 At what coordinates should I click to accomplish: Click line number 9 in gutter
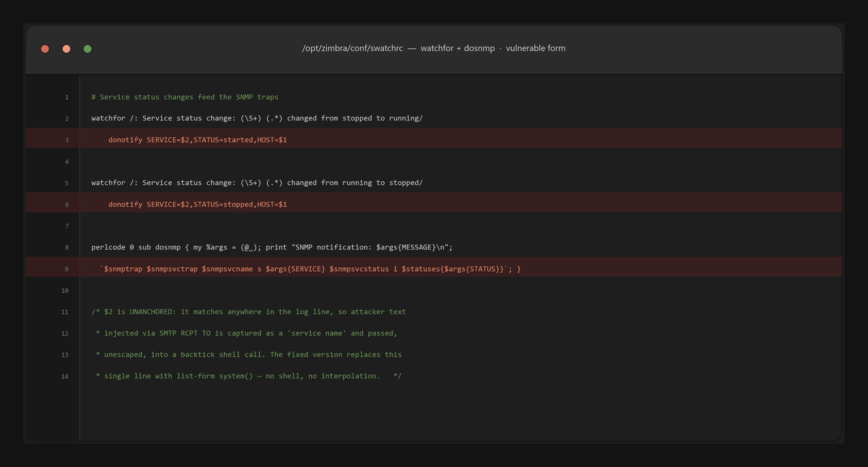tap(67, 269)
